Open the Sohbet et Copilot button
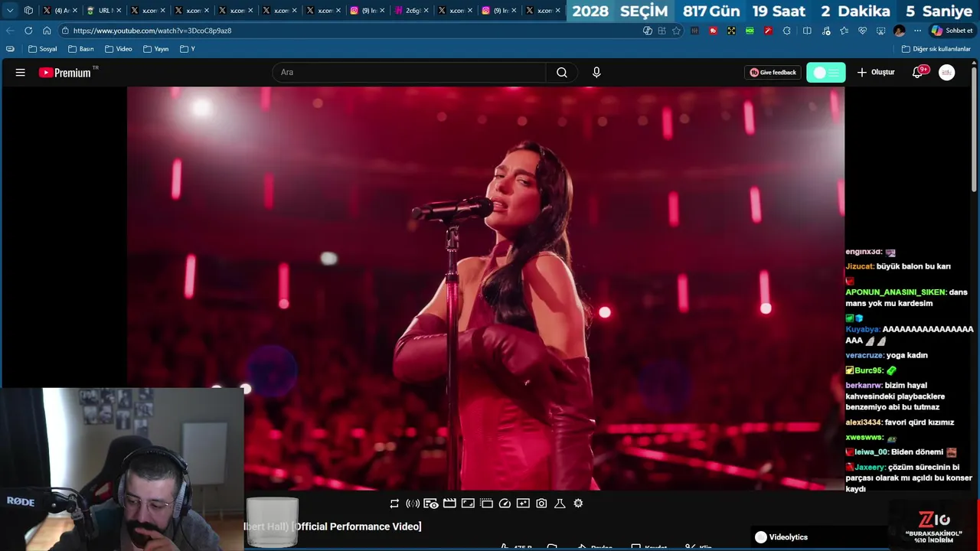Image resolution: width=980 pixels, height=551 pixels. coord(951,31)
